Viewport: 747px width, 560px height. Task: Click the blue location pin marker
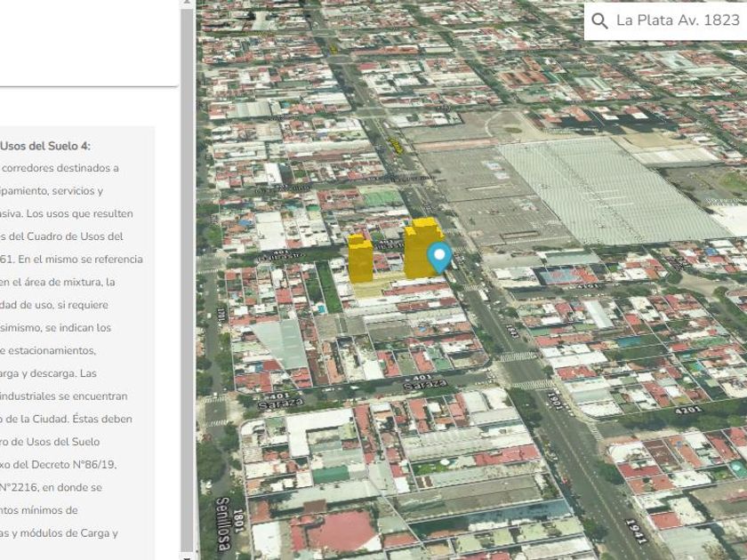439,257
